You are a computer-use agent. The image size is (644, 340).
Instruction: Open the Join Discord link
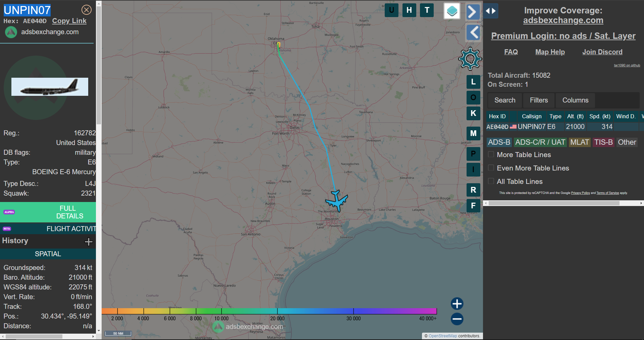pos(602,52)
